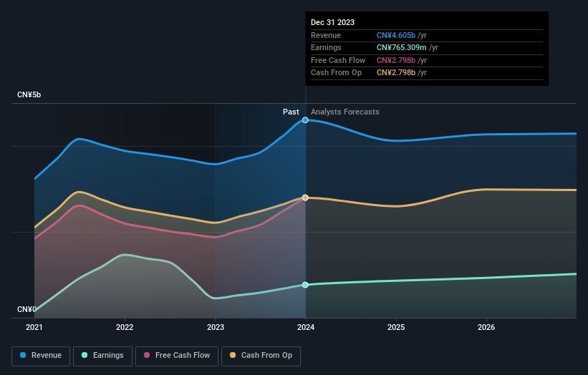Toggle the Earnings legend button
Screen dimensions: 588x375
tap(102, 356)
